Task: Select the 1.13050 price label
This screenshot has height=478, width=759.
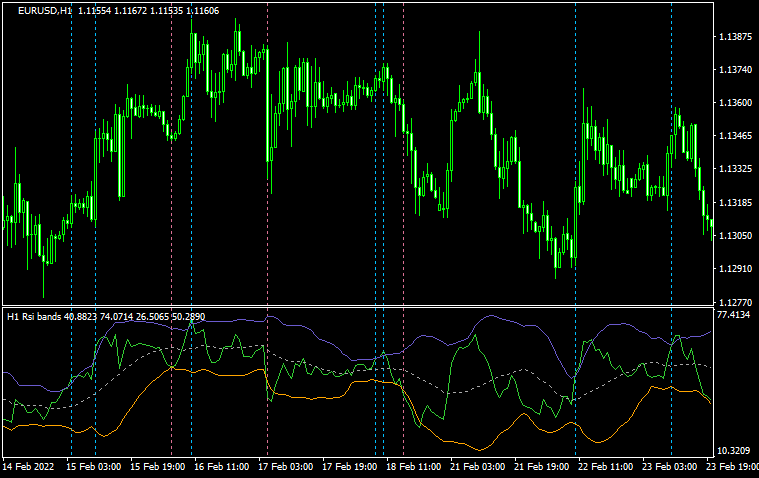Action: pos(735,235)
